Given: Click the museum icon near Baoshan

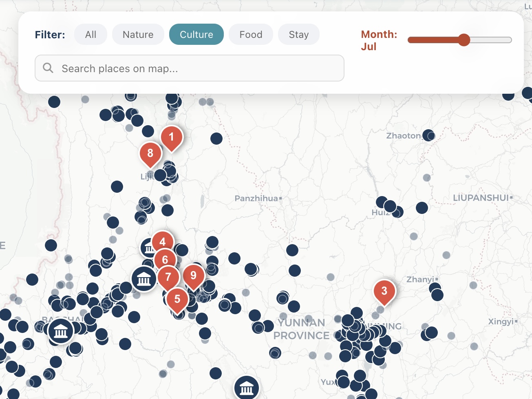Looking at the screenshot, I should click(60, 331).
